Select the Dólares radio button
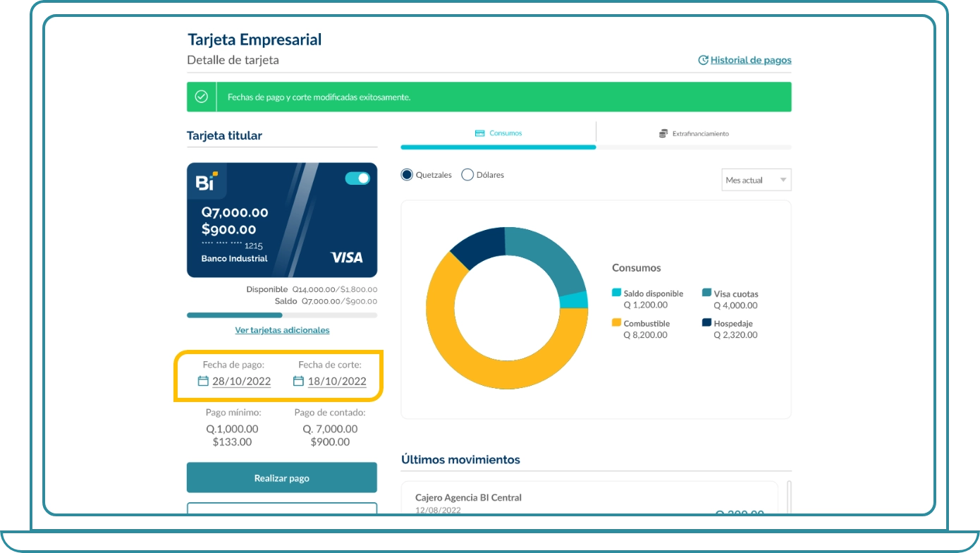 467,175
